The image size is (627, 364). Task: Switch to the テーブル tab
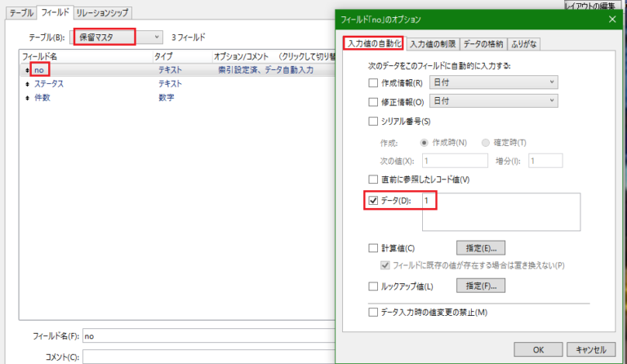21,13
